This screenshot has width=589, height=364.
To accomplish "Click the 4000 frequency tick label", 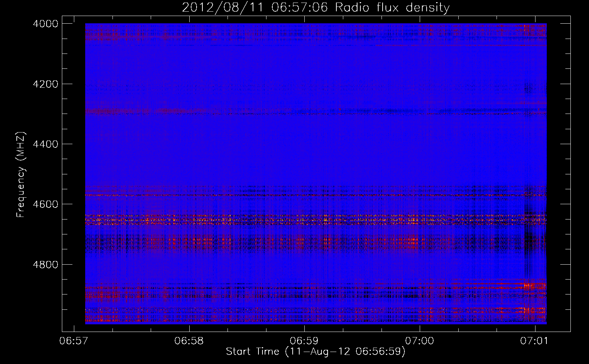I will [46, 24].
